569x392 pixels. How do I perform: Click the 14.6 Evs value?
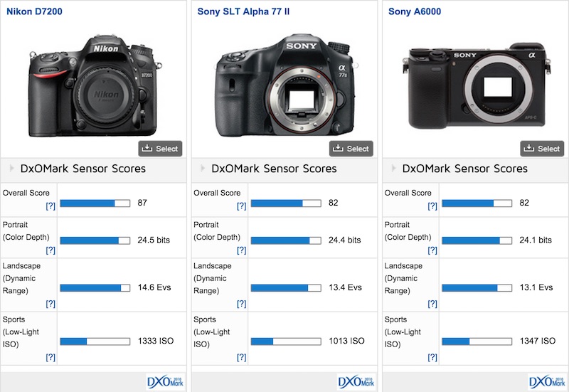click(x=154, y=287)
